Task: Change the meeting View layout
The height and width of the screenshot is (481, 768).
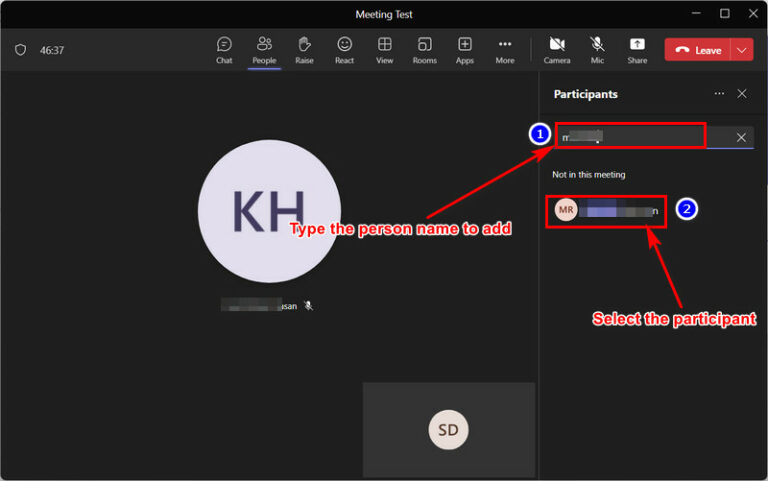Action: coord(384,50)
